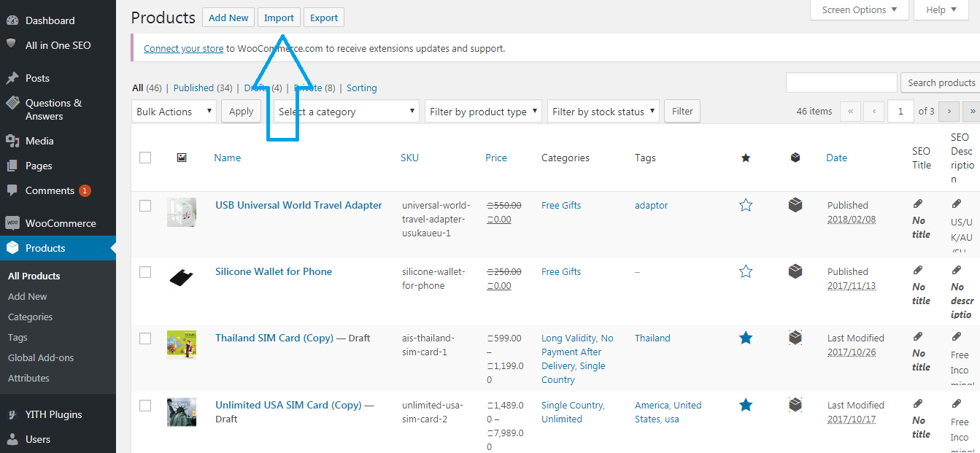Check the Thailand SIM Card (Copy) row
The image size is (980, 453).
(145, 338)
